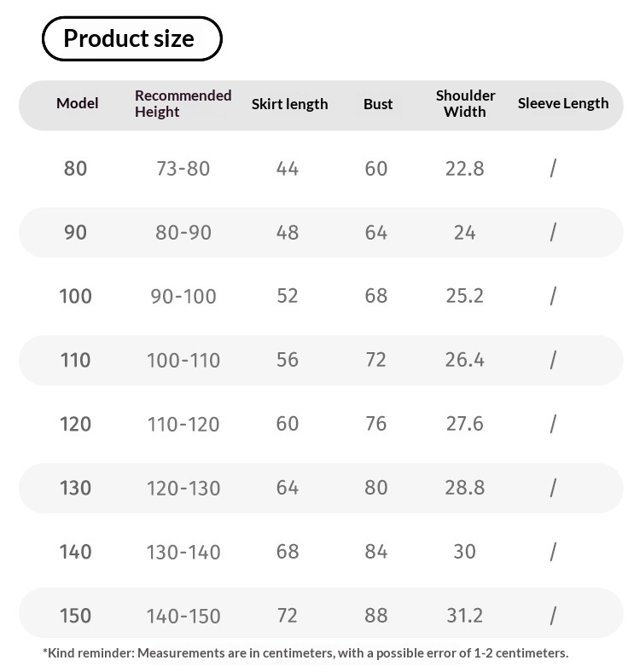Click the kind reminder footnote text

coord(305,652)
